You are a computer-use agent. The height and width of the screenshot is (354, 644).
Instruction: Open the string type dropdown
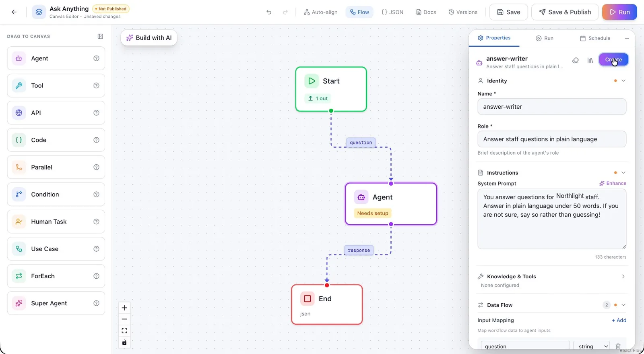[592, 346]
